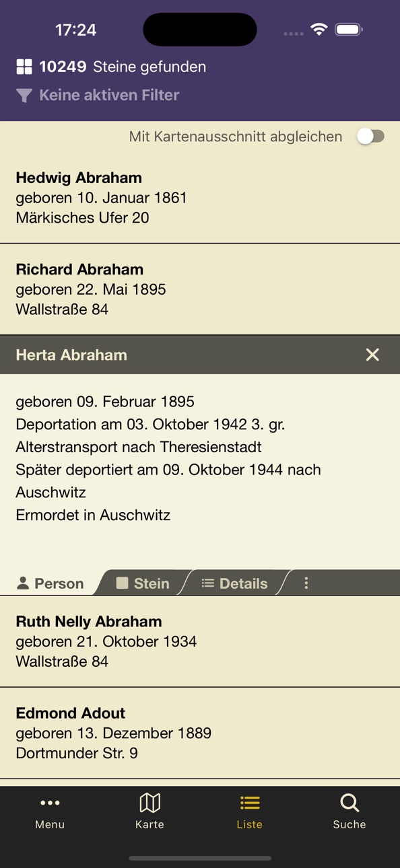This screenshot has height=868, width=400.
Task: Select the Person tab
Action: pos(50,583)
